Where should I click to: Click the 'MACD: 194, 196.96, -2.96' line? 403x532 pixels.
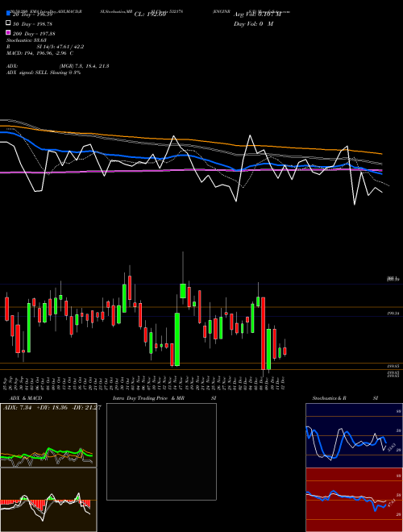(x=37, y=53)
